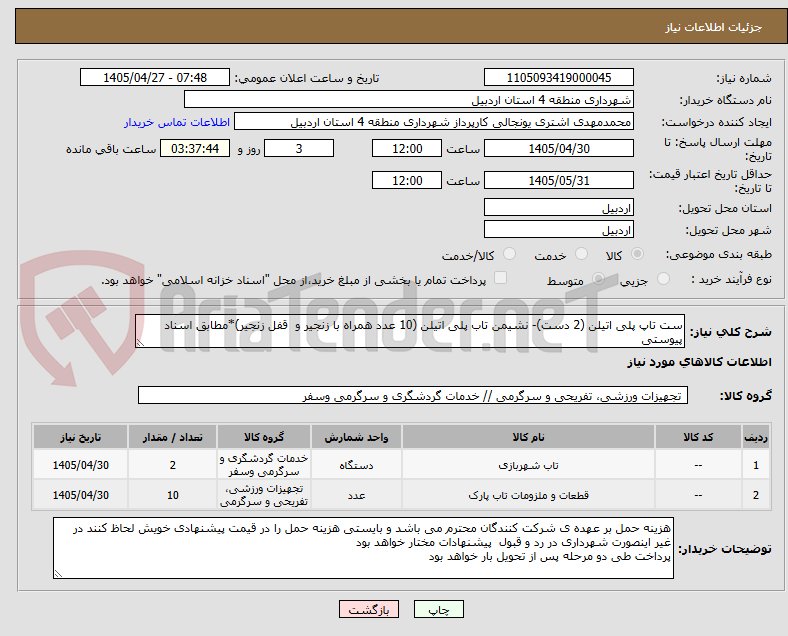
Task: Click the خدمات گردشگری و سرگرمی وسفر group cell
Action: click(264, 465)
